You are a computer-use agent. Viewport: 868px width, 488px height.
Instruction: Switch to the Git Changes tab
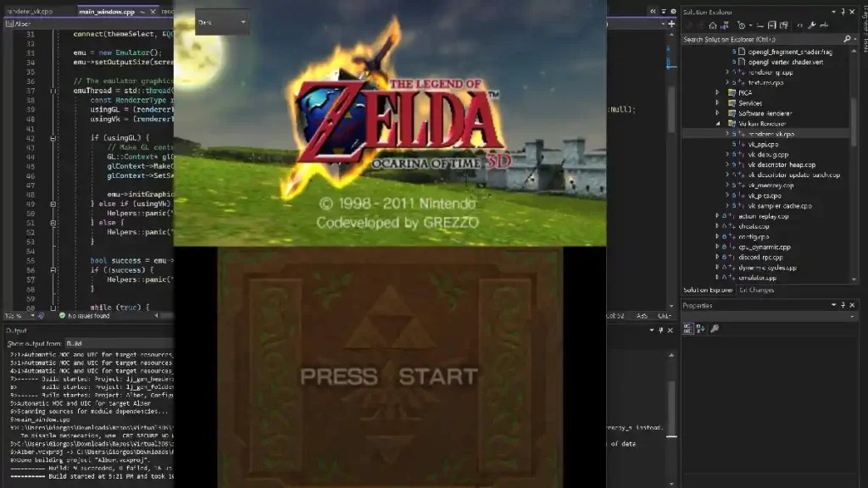coord(757,290)
